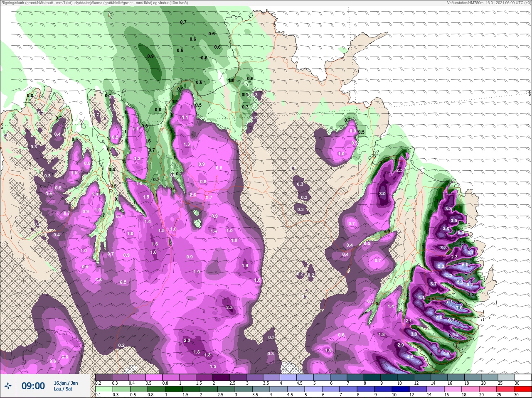Click the '16.jan./ Jan' date text

click(x=66, y=383)
